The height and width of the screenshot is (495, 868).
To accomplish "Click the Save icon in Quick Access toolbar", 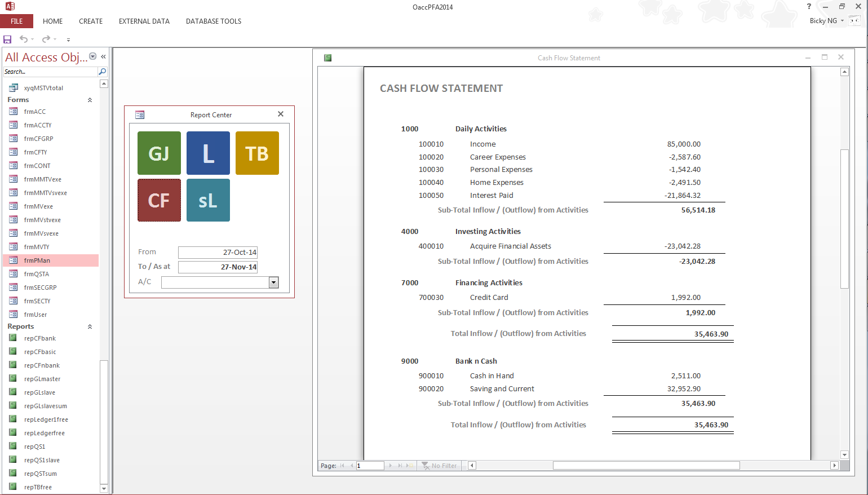I will point(7,39).
